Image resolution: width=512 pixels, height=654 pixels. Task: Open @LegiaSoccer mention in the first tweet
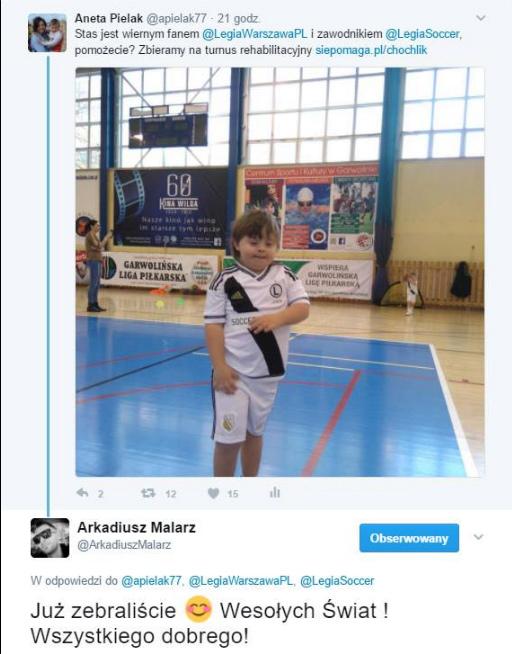[422, 34]
